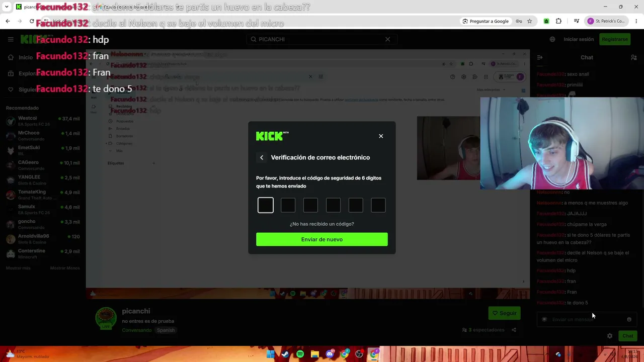Open the Chrome three-dot menu
The width and height of the screenshot is (644, 362).
(636, 21)
